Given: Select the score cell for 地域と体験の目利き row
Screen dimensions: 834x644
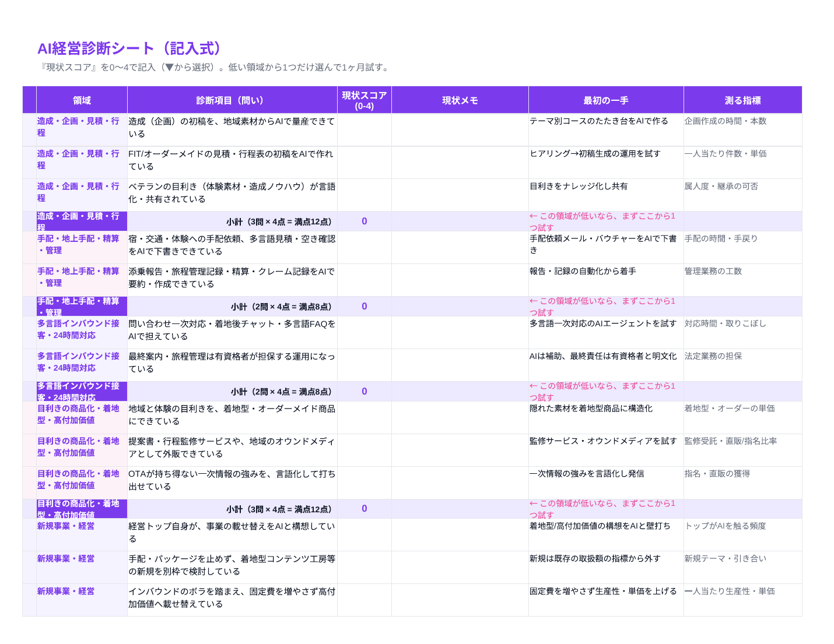Looking at the screenshot, I should click(x=365, y=417).
